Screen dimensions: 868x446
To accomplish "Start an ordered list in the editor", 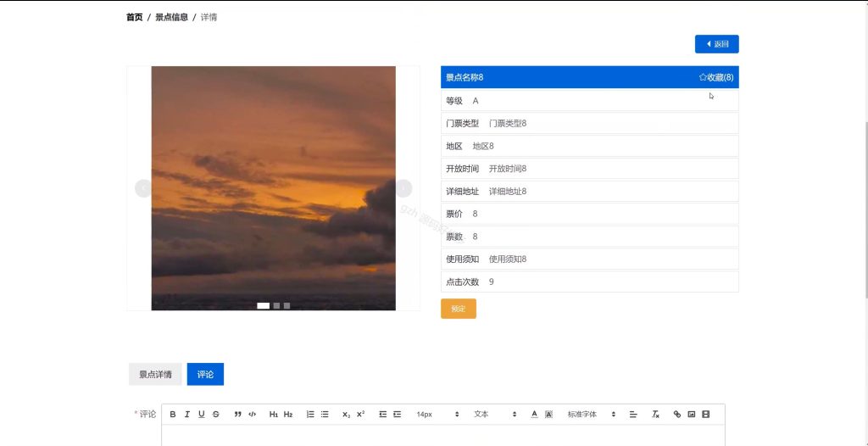I will click(x=310, y=414).
